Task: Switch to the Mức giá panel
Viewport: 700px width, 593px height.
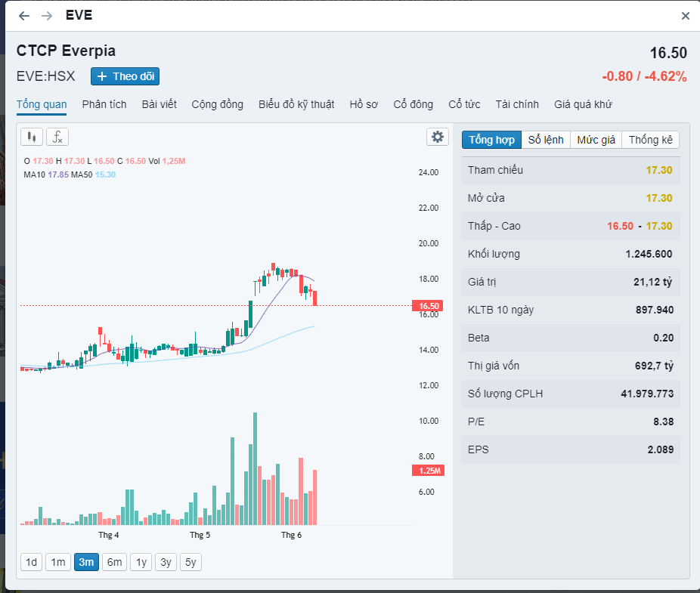Action: coord(596,140)
